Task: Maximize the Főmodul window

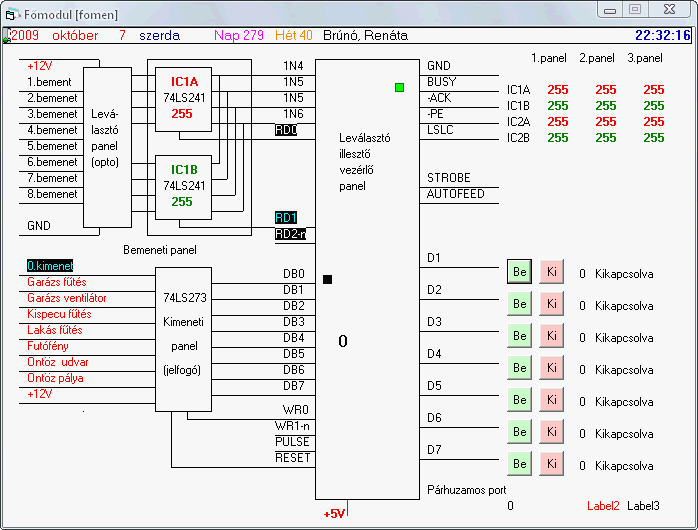Action: coord(635,9)
